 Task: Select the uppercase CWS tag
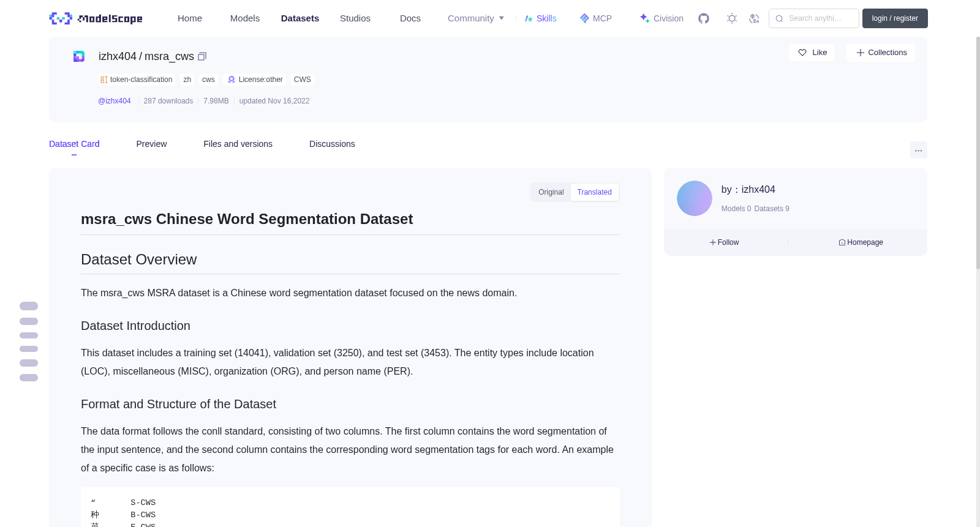[x=303, y=80]
